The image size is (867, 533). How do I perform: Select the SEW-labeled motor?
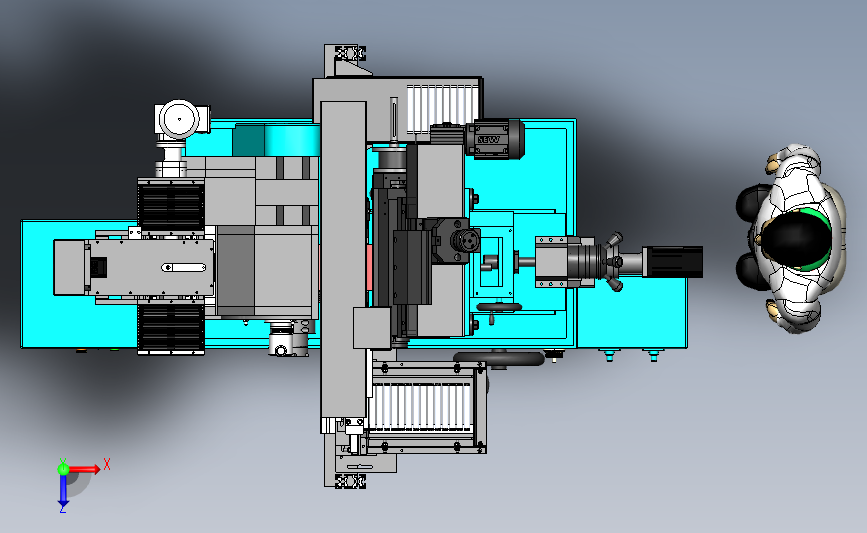495,140
